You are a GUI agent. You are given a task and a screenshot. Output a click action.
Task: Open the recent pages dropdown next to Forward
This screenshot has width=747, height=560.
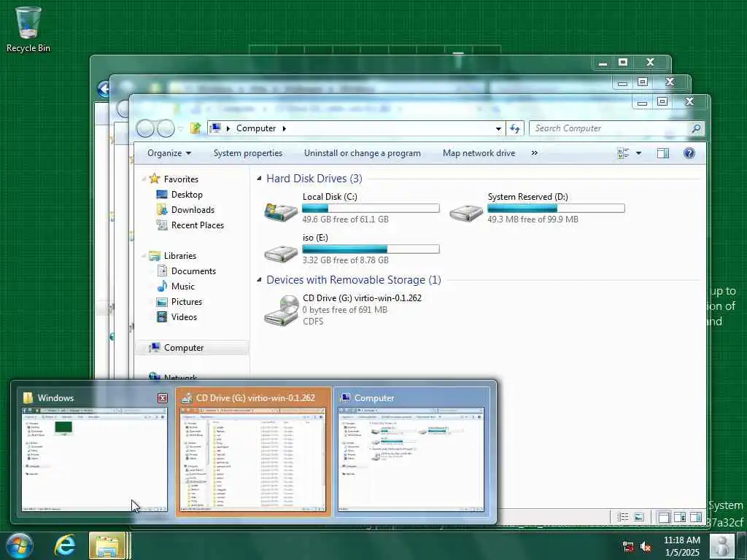[x=181, y=128]
